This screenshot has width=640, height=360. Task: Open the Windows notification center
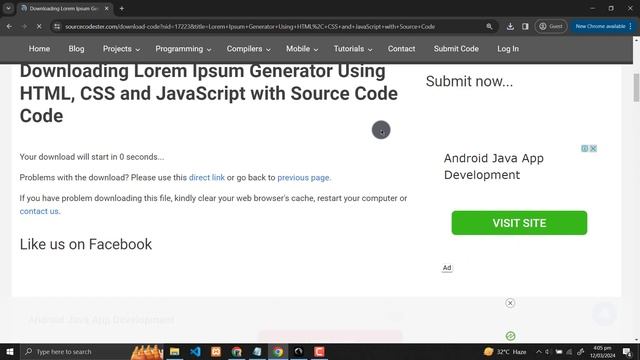(x=627, y=352)
